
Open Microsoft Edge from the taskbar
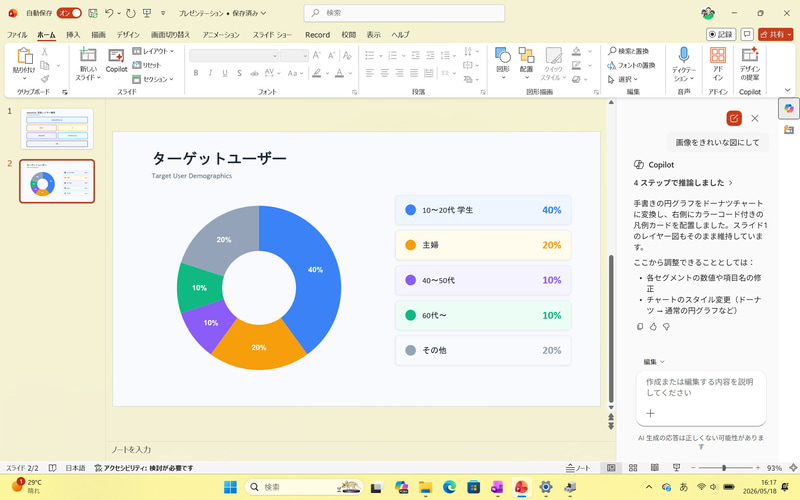449,487
